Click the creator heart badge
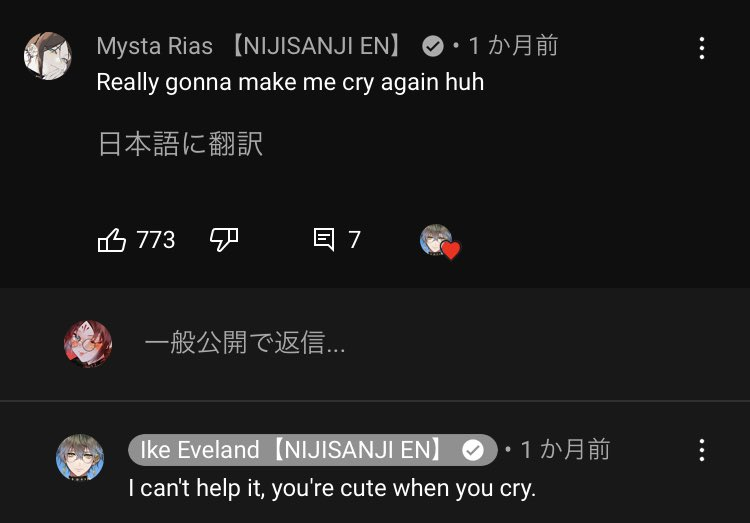Screen dimensions: 750x523 coord(440,242)
